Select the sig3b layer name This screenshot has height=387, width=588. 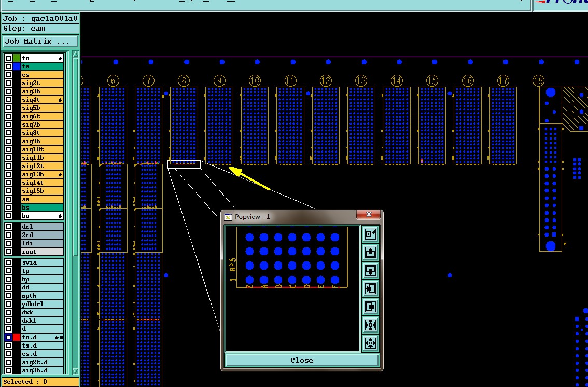point(42,91)
